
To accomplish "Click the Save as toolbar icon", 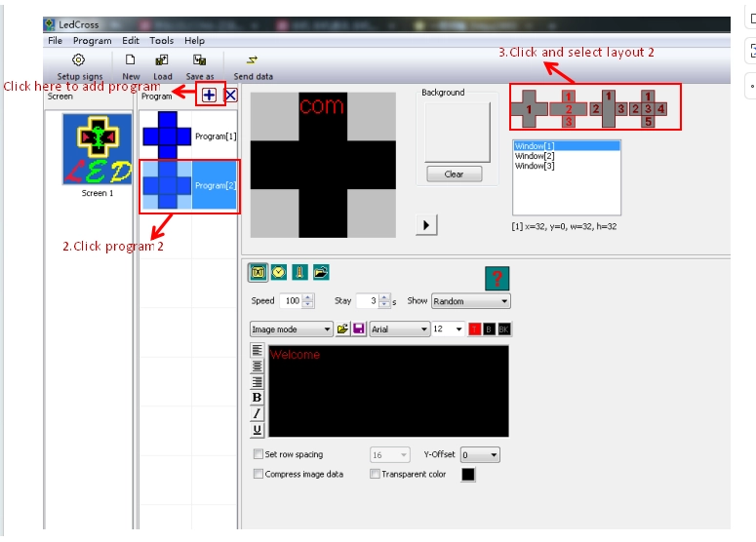I will tap(200, 60).
